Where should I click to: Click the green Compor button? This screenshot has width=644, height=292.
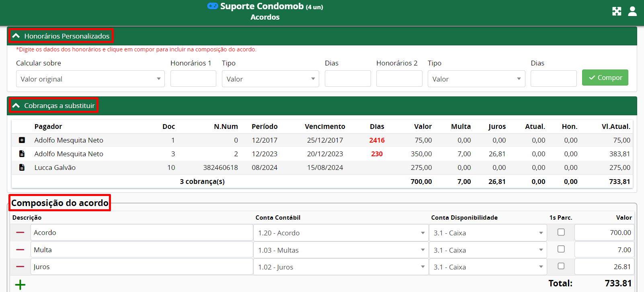[x=605, y=78]
